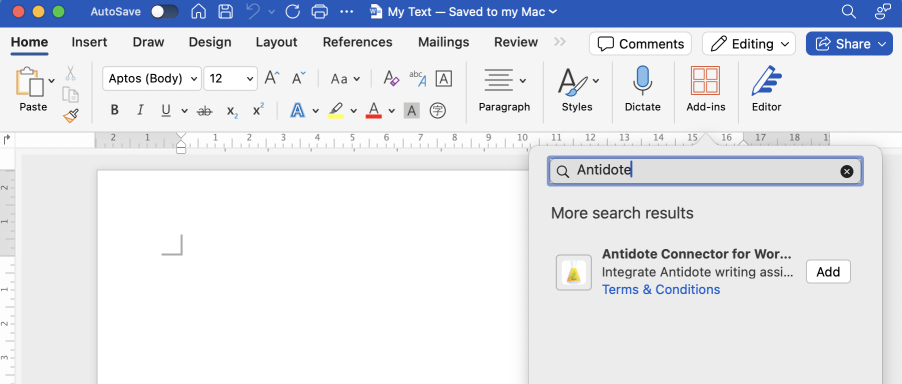Open the Editing mode dropdown
The image size is (902, 384).
tap(749, 44)
